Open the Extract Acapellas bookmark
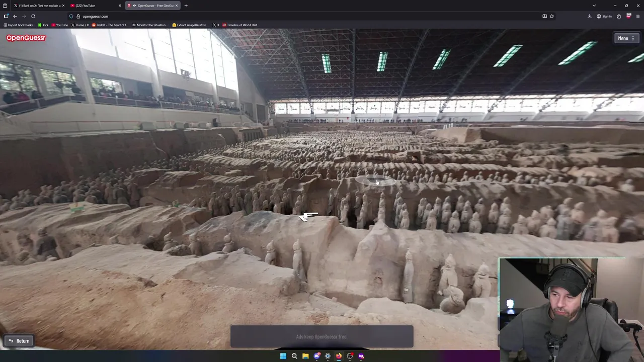 pyautogui.click(x=190, y=25)
